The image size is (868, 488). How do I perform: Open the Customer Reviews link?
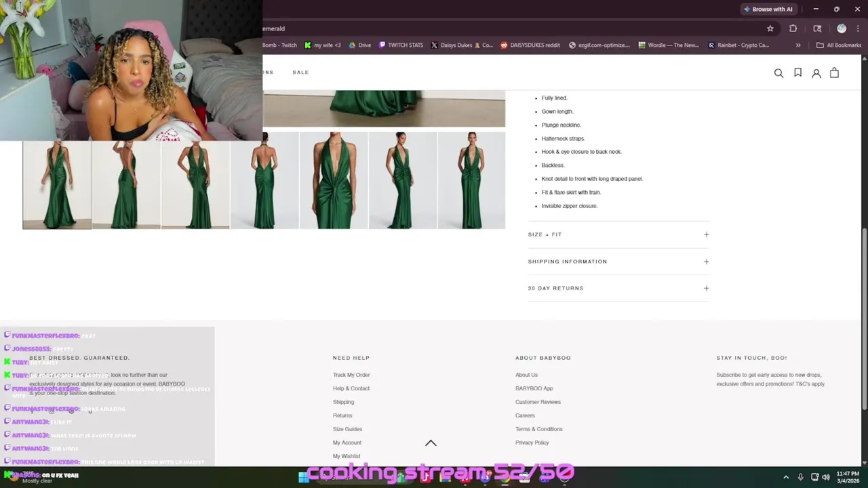coord(538,402)
